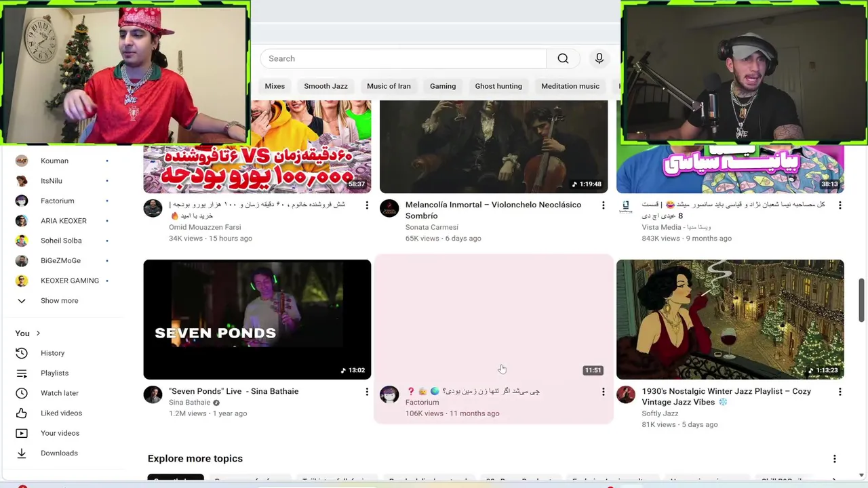Open options menu for Melancolía Inmortal video
The height and width of the screenshot is (488, 868).
pyautogui.click(x=603, y=205)
